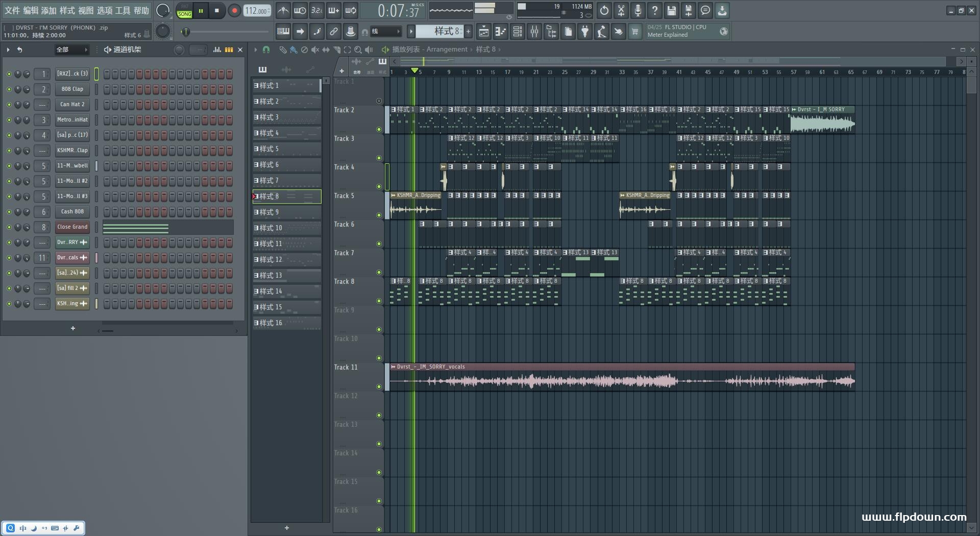The height and width of the screenshot is (536, 980).
Task: Open the plugin picker plug icon
Action: pos(585,32)
